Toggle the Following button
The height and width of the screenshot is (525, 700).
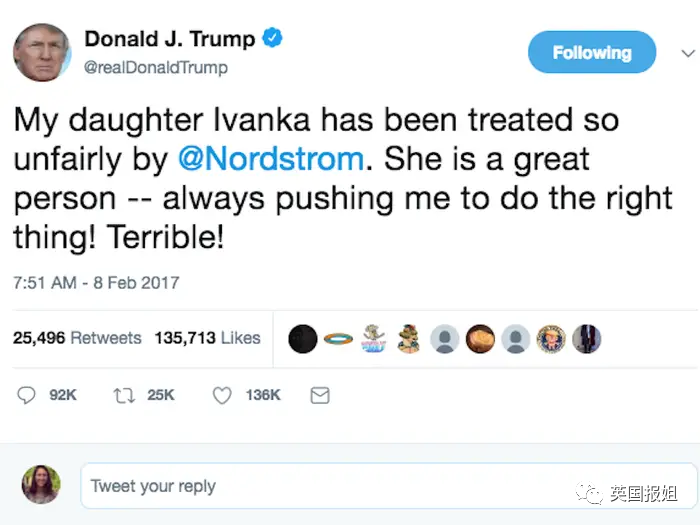pos(592,52)
